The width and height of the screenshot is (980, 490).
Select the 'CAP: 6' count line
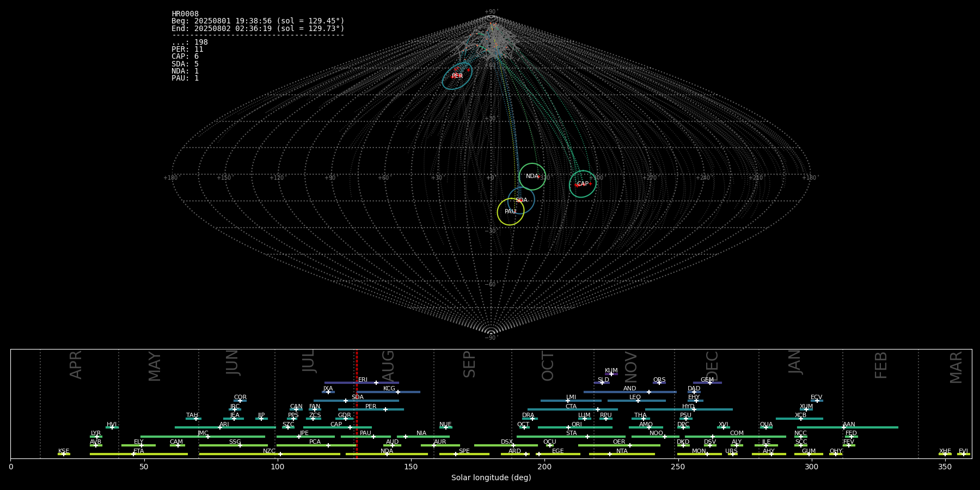click(x=185, y=57)
